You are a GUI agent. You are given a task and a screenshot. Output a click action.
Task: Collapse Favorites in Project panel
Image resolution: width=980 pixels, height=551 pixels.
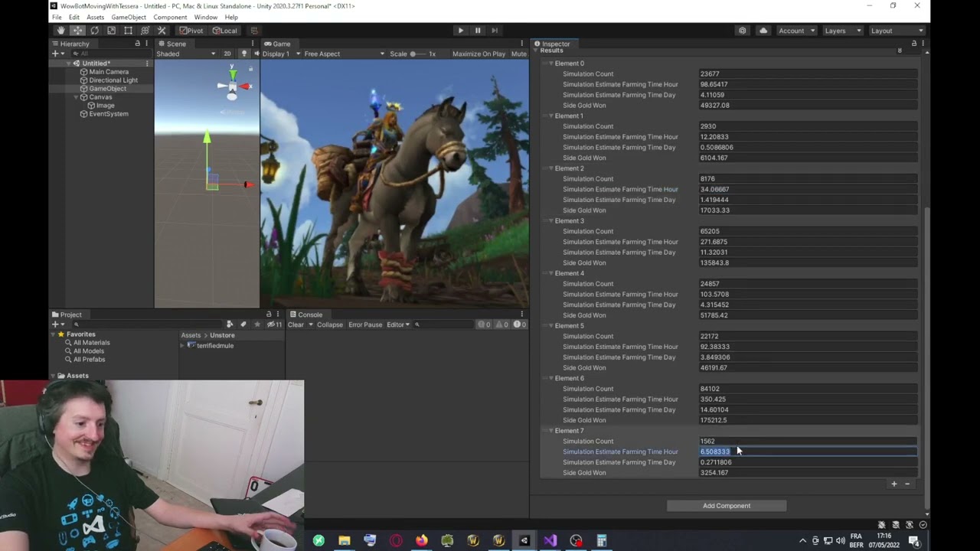click(54, 334)
